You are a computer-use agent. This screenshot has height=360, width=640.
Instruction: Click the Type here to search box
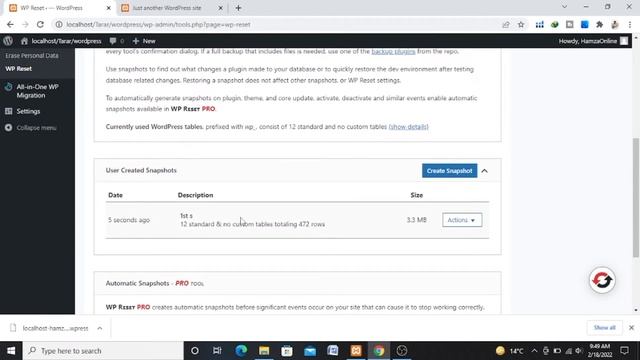(103, 351)
